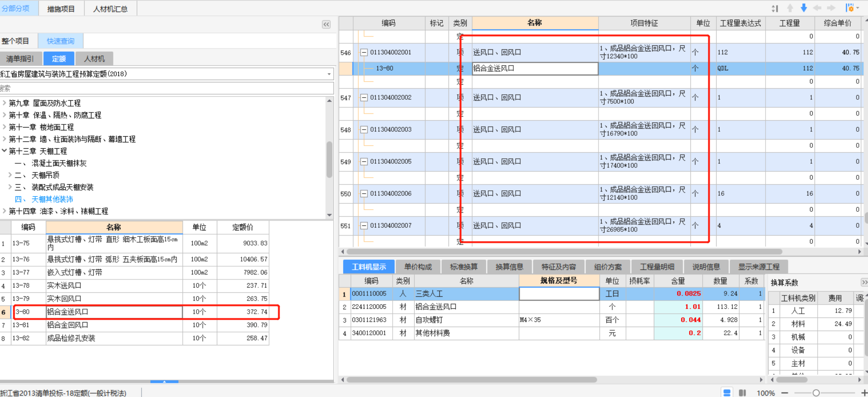
Task: Click the 搜索 search input field
Action: (167, 88)
